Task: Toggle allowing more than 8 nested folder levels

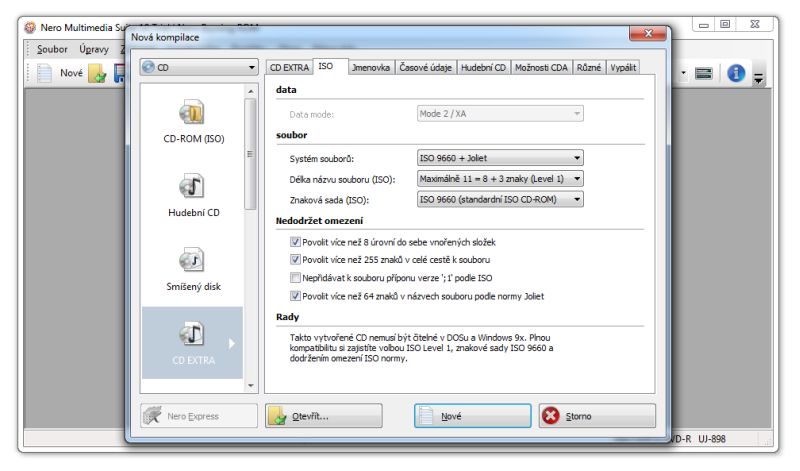Action: click(295, 242)
